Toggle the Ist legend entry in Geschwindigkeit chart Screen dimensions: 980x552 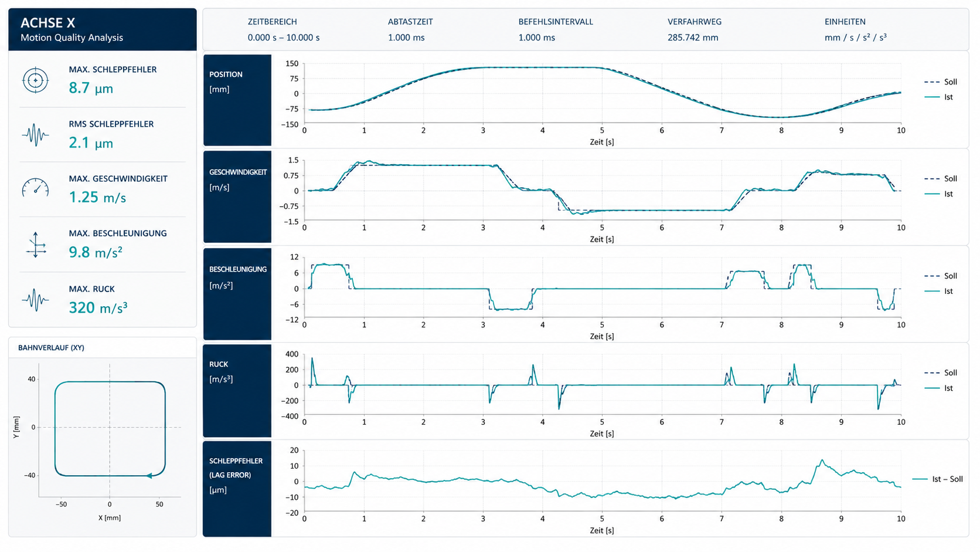click(x=939, y=194)
